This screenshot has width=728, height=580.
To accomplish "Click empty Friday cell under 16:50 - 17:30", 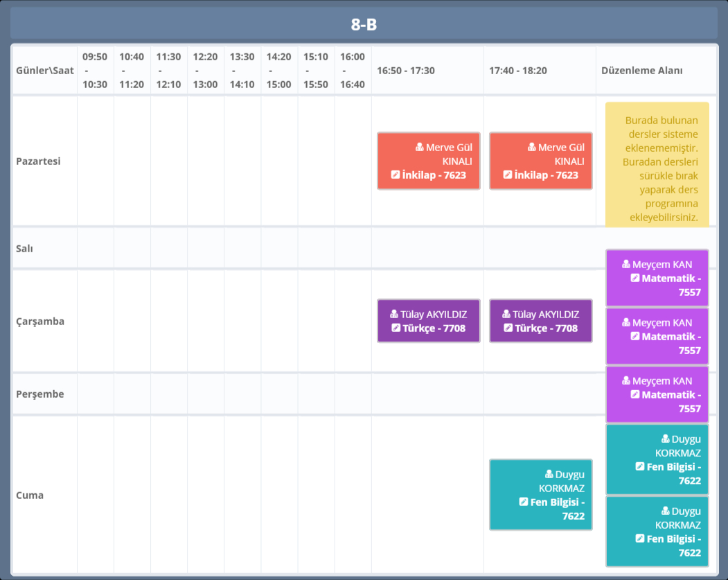I will (427, 495).
